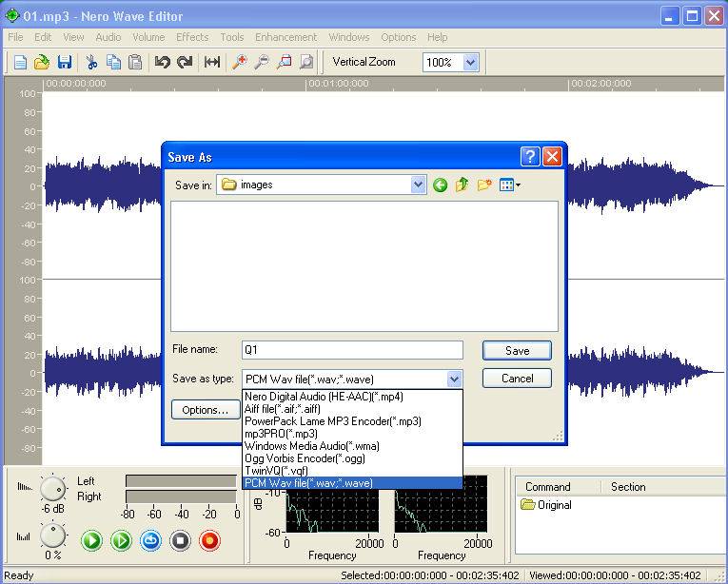The height and width of the screenshot is (584, 728).
Task: Click the Zoom In magnifier icon
Action: 239,62
